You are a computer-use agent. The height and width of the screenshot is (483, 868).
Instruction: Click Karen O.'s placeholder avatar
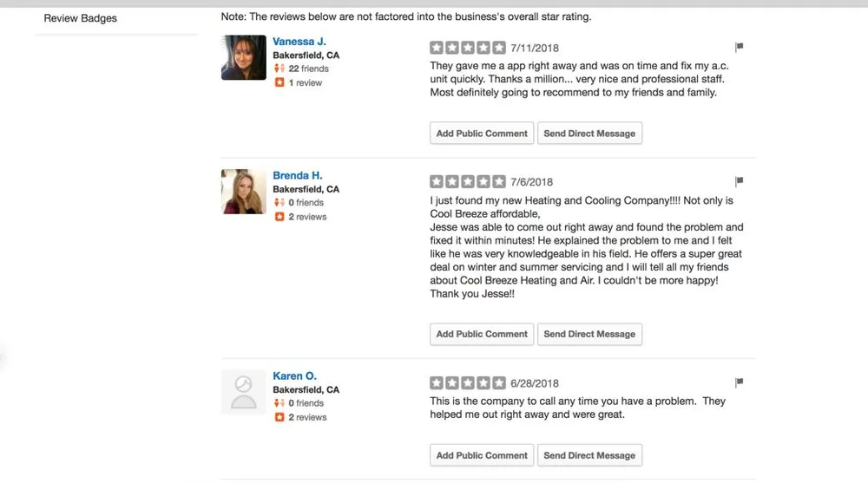[244, 392]
